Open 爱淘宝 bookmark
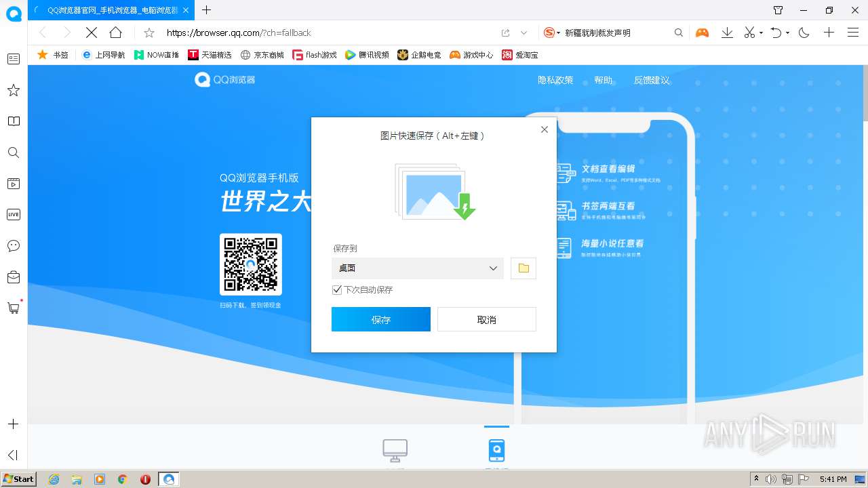Image resolution: width=868 pixels, height=488 pixels. click(x=519, y=55)
